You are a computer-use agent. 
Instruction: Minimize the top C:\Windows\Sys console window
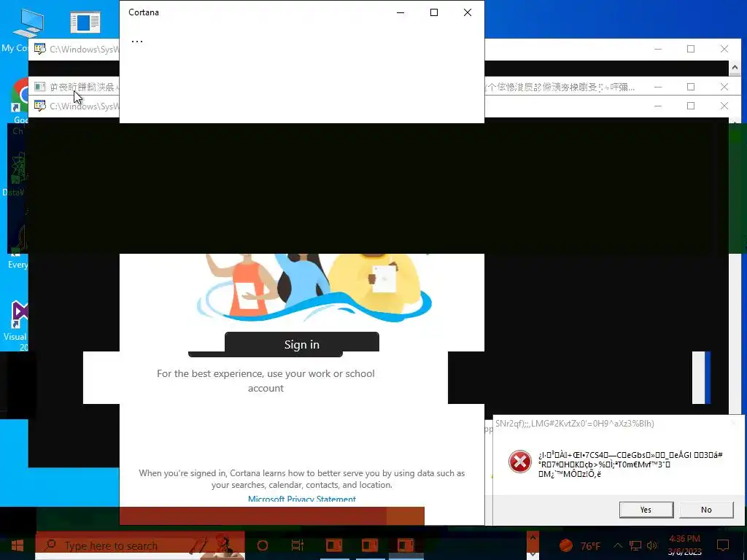click(x=658, y=49)
